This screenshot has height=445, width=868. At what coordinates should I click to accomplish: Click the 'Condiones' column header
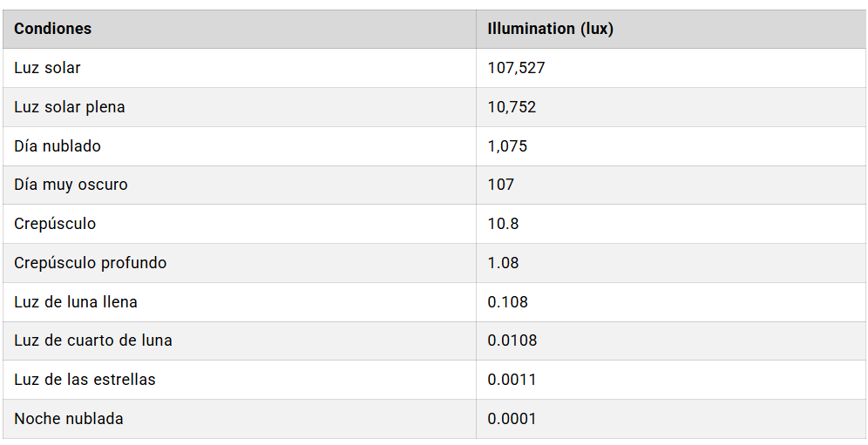point(53,29)
